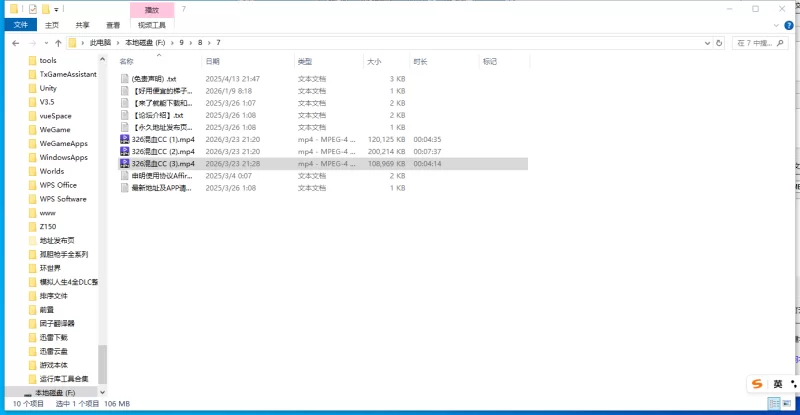
Task: Open the Customize Quick Access Toolbar dropdown arrow
Action: click(56, 9)
